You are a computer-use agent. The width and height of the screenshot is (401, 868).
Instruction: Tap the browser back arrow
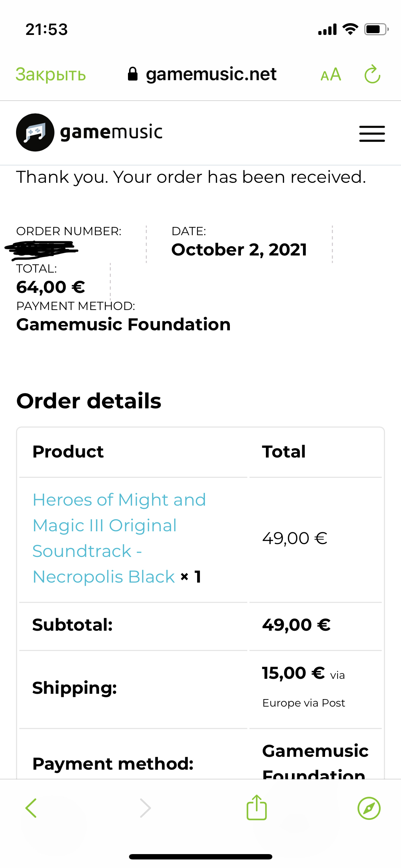pyautogui.click(x=31, y=808)
